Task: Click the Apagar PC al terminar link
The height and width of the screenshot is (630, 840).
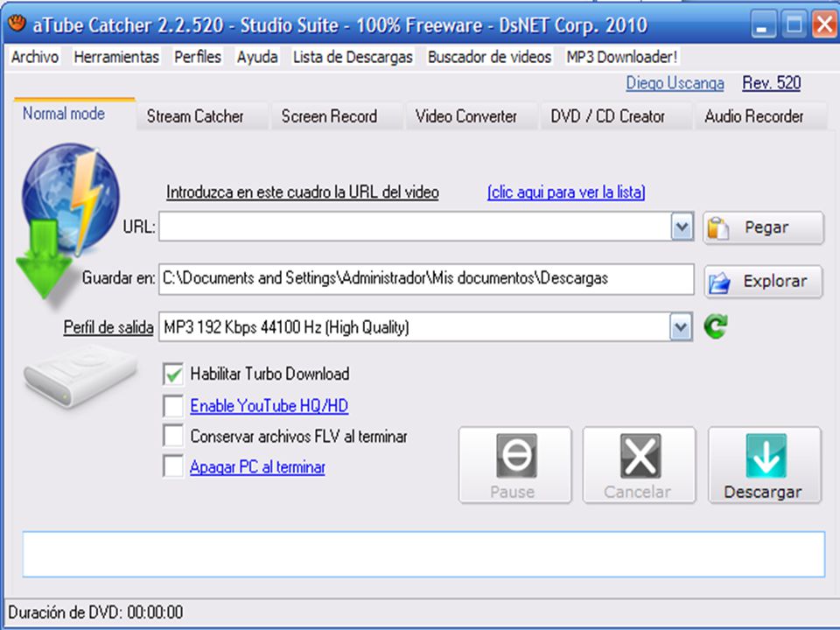Action: pyautogui.click(x=257, y=467)
